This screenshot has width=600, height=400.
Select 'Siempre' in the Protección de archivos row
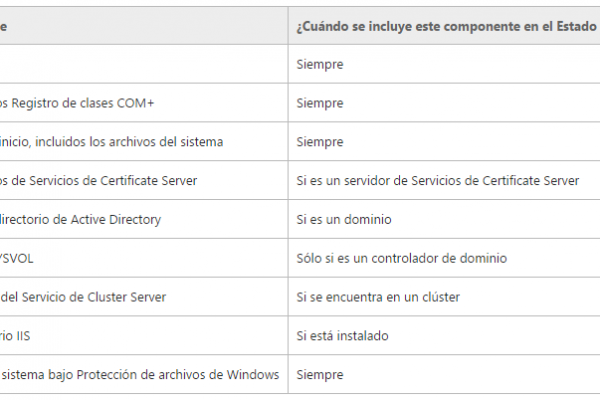tap(320, 374)
